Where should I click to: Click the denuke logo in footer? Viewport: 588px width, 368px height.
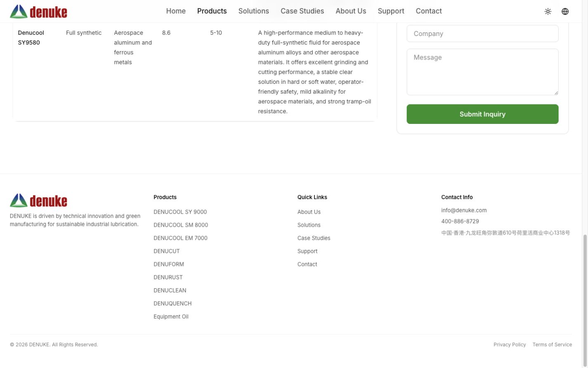pyautogui.click(x=38, y=200)
